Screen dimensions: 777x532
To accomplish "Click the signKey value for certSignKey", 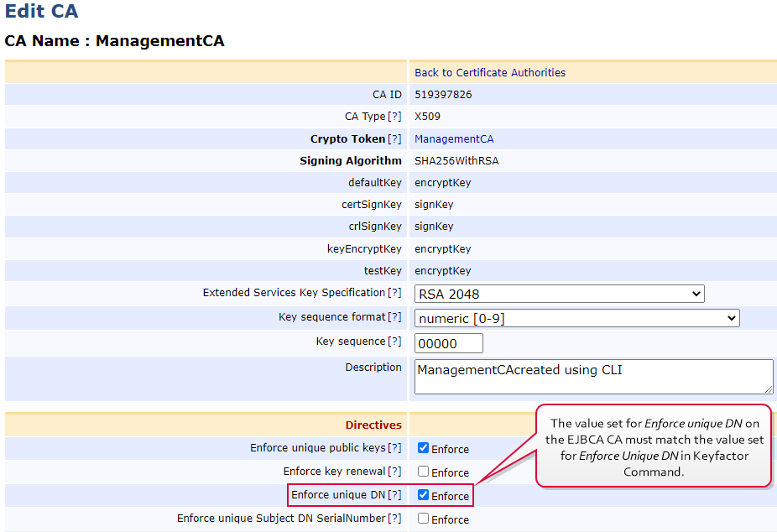I will click(x=434, y=205).
